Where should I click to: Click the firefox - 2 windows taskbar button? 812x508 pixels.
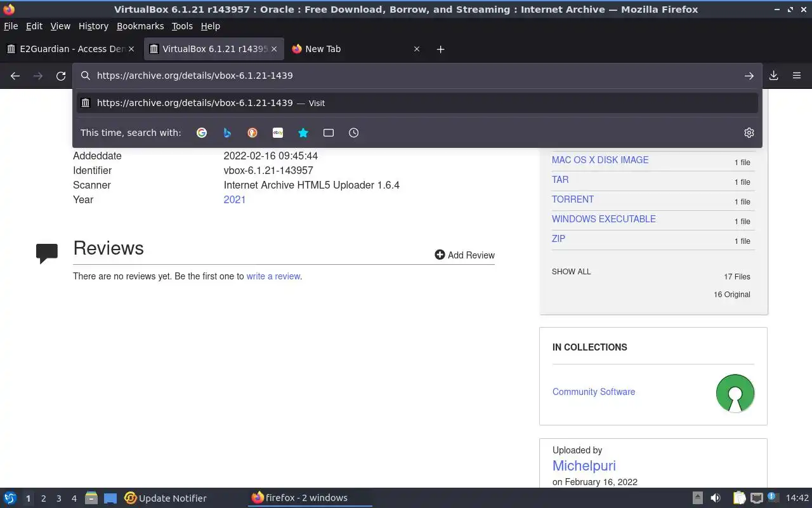[310, 498]
